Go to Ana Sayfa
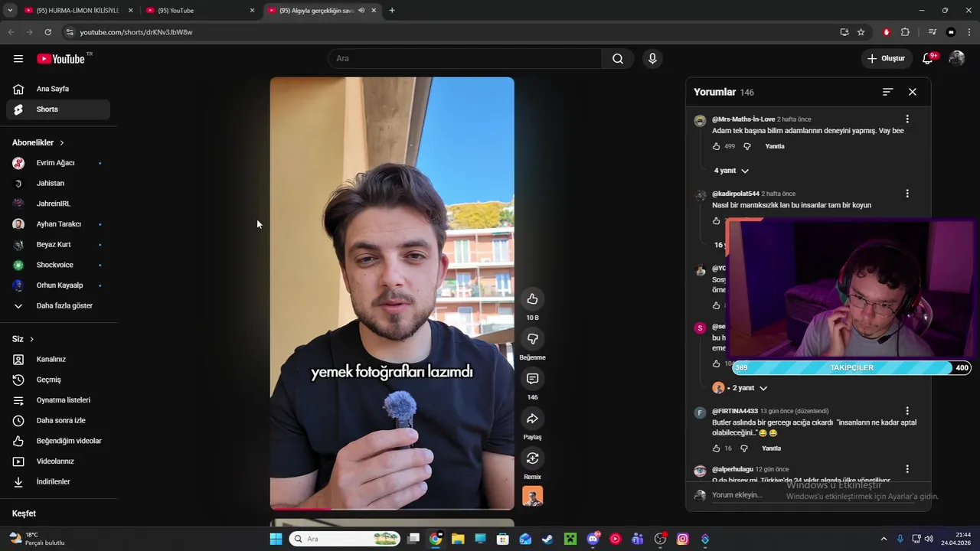Viewport: 980px width, 551px height. 58,89
